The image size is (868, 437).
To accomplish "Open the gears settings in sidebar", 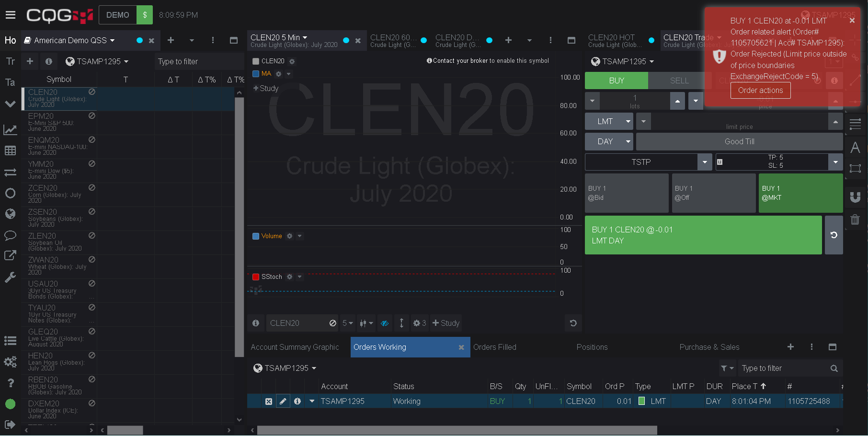I will point(10,362).
